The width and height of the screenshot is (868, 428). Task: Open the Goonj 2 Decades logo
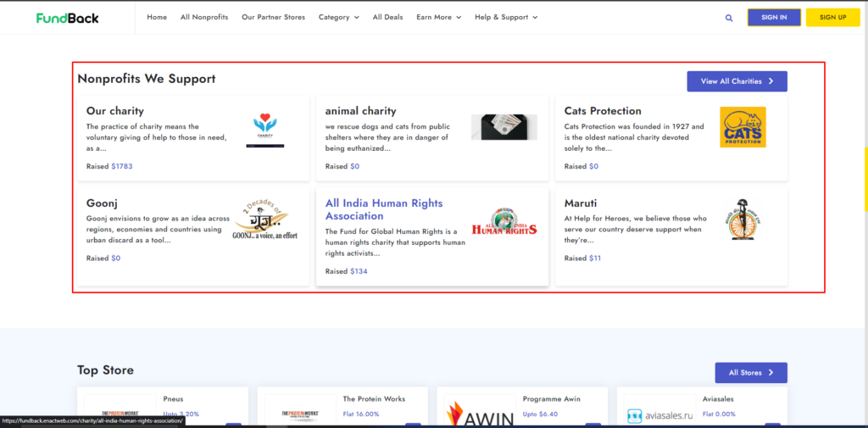point(265,220)
